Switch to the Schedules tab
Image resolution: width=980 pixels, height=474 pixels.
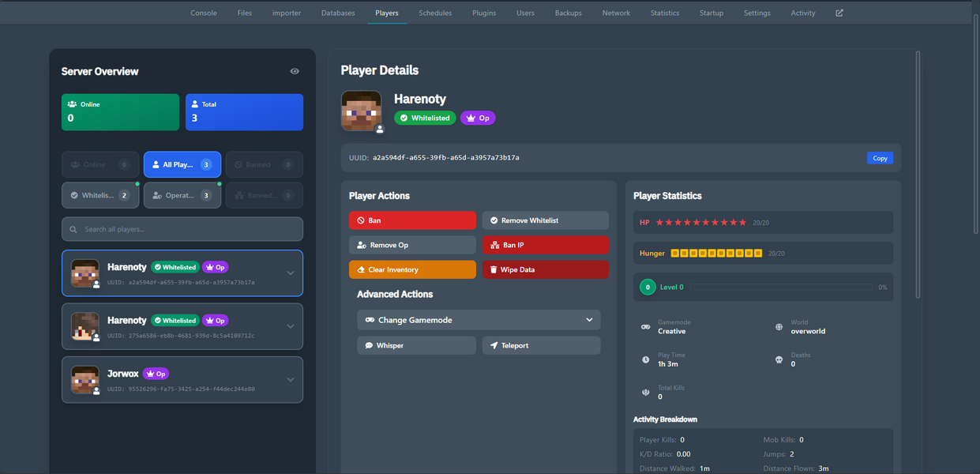click(435, 13)
